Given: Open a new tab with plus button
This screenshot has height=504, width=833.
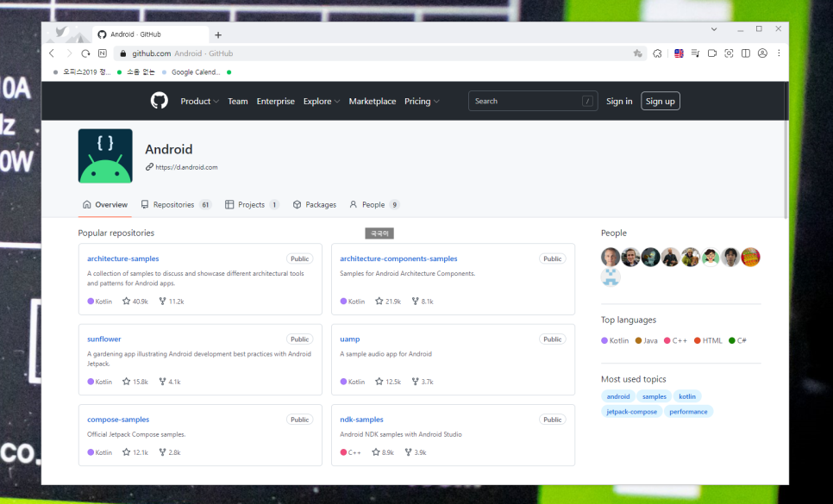Looking at the screenshot, I should point(218,35).
